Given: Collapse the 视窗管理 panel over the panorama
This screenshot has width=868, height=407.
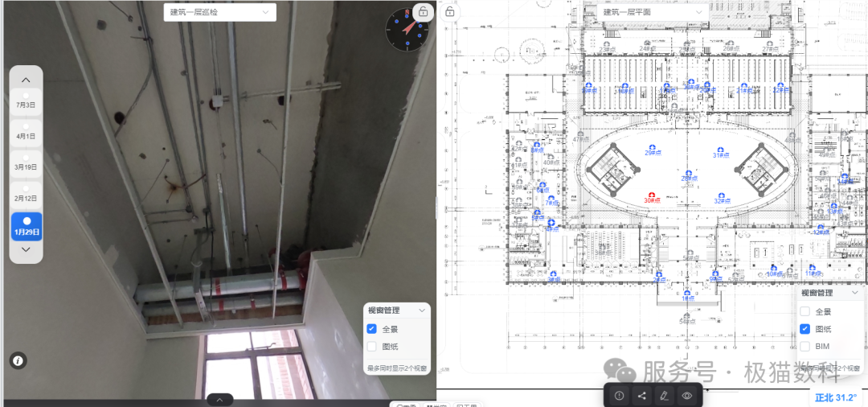Looking at the screenshot, I should click(423, 310).
